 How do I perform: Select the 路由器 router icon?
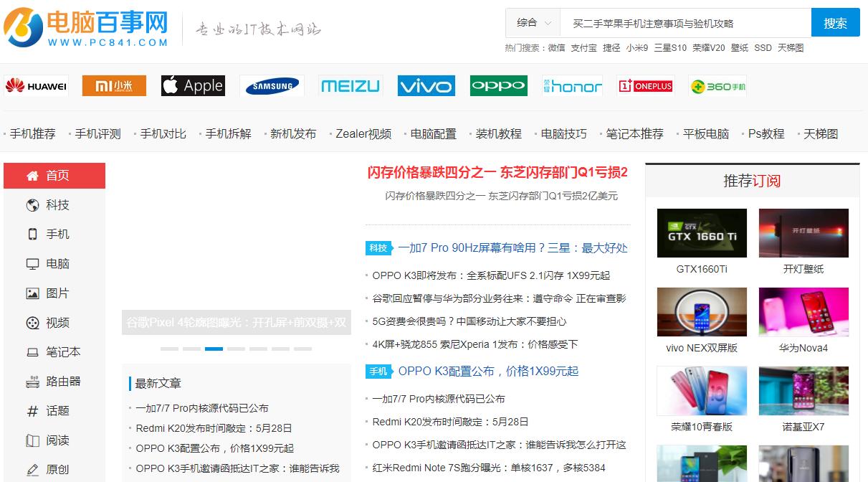click(32, 381)
